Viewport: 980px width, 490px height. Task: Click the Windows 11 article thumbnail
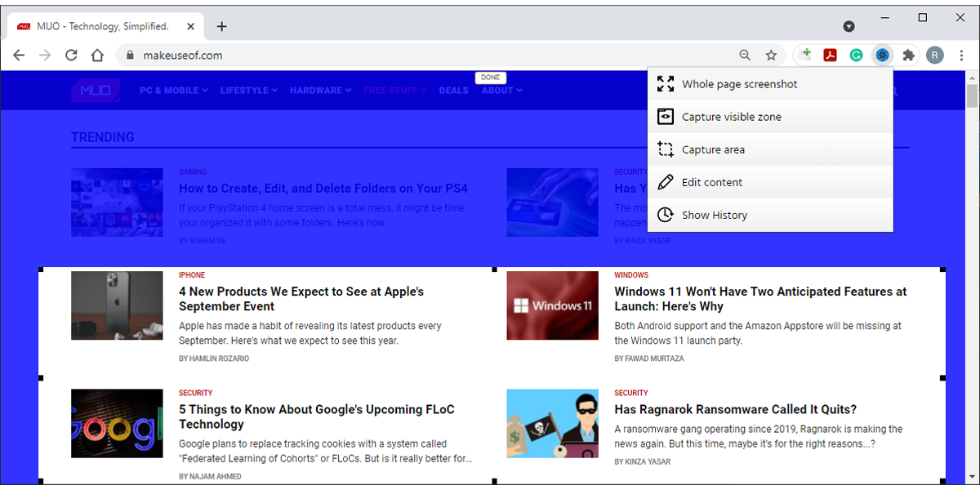pos(552,305)
